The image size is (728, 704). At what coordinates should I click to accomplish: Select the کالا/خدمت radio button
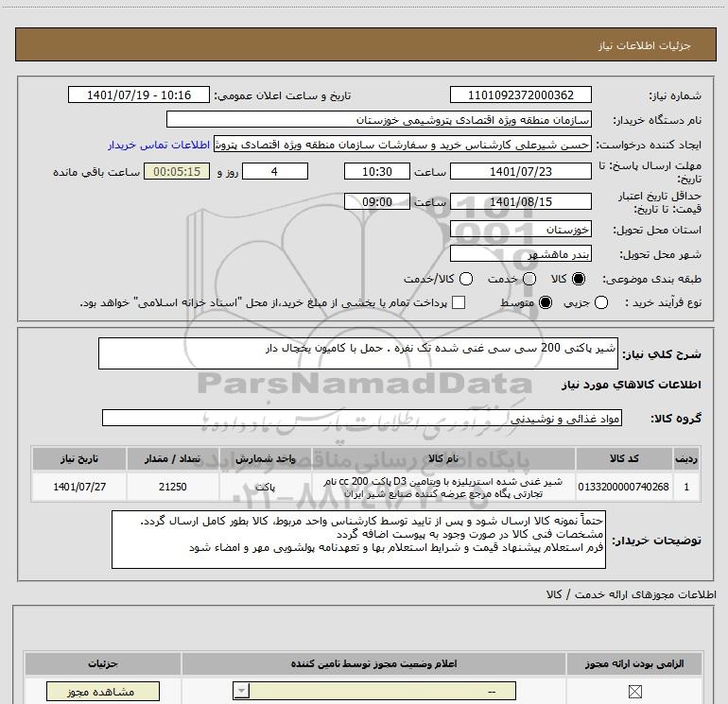point(466,279)
